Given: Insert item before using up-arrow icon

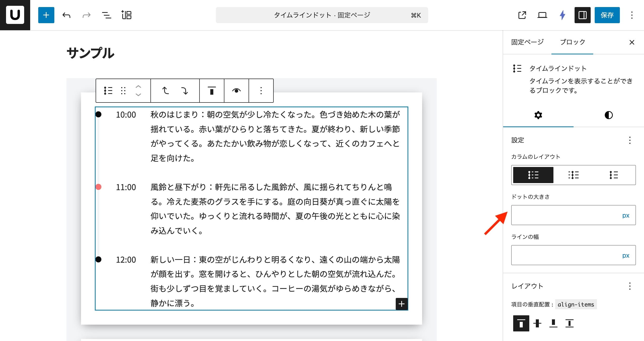Looking at the screenshot, I should click(x=165, y=91).
